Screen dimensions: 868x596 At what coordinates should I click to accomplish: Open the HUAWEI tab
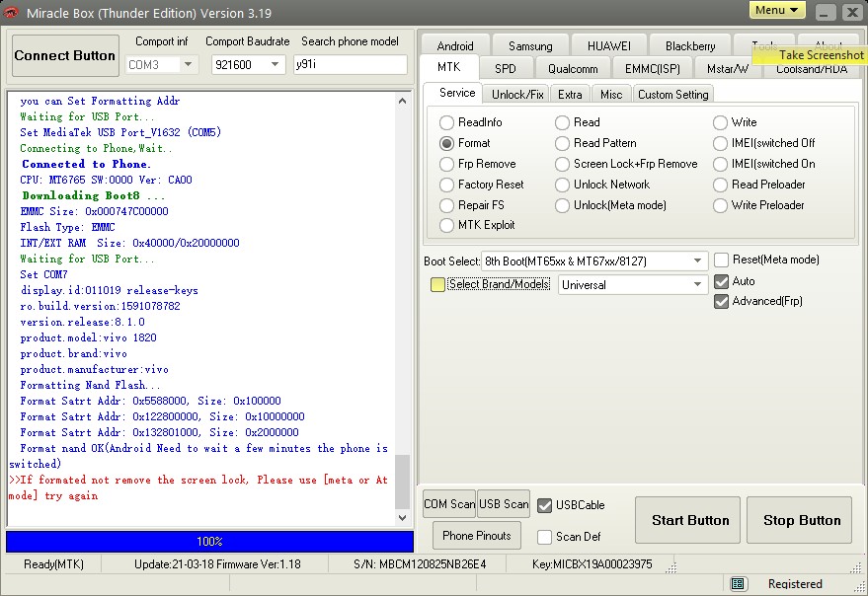pyautogui.click(x=609, y=45)
